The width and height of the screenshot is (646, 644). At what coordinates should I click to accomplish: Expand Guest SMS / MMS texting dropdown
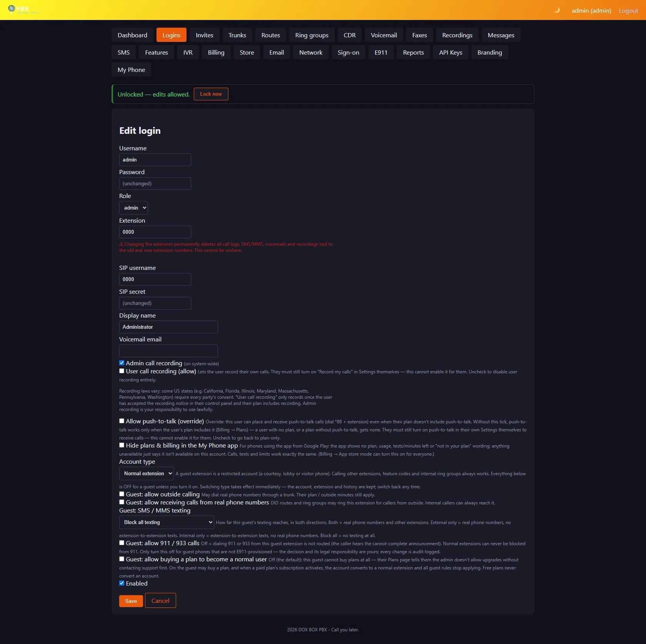click(x=166, y=522)
